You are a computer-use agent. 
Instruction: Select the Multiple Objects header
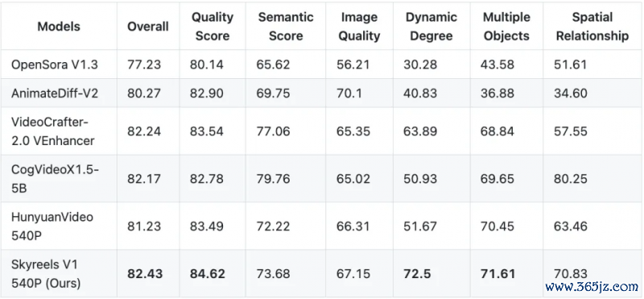pyautogui.click(x=507, y=27)
